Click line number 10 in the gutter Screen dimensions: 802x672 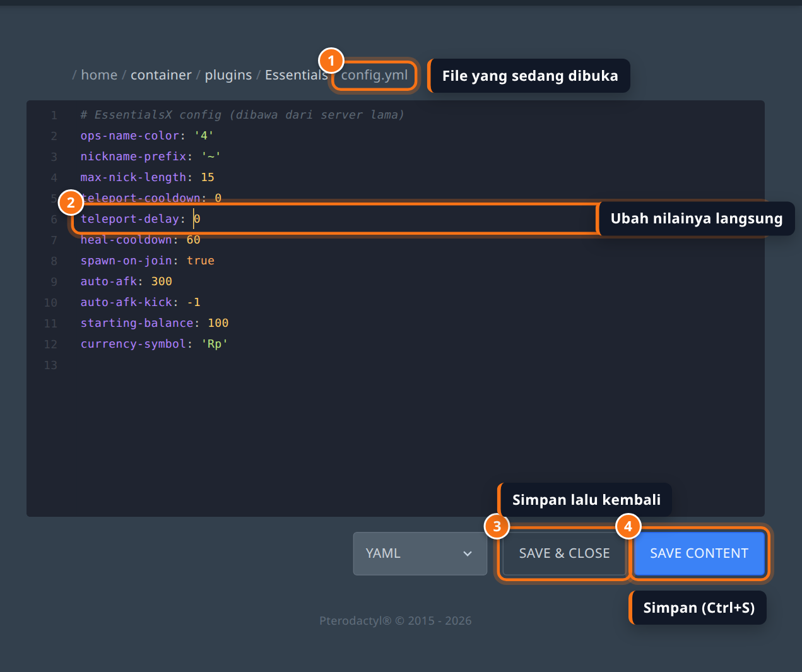pyautogui.click(x=50, y=303)
